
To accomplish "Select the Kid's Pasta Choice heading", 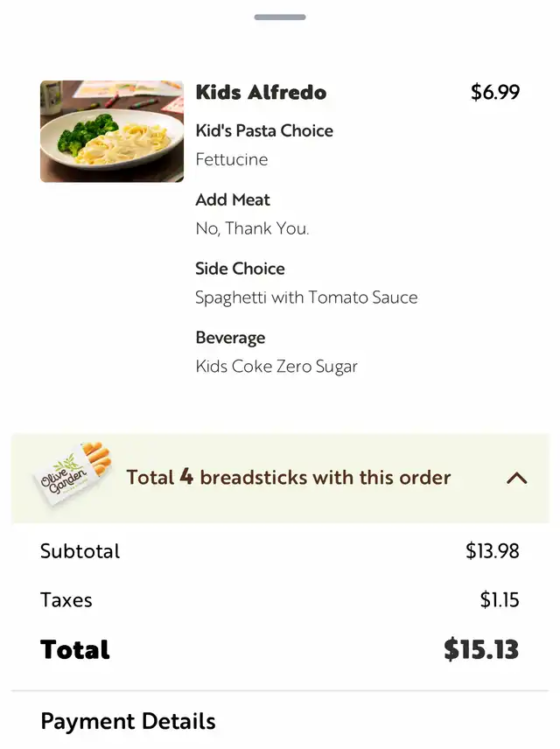I will (x=264, y=131).
